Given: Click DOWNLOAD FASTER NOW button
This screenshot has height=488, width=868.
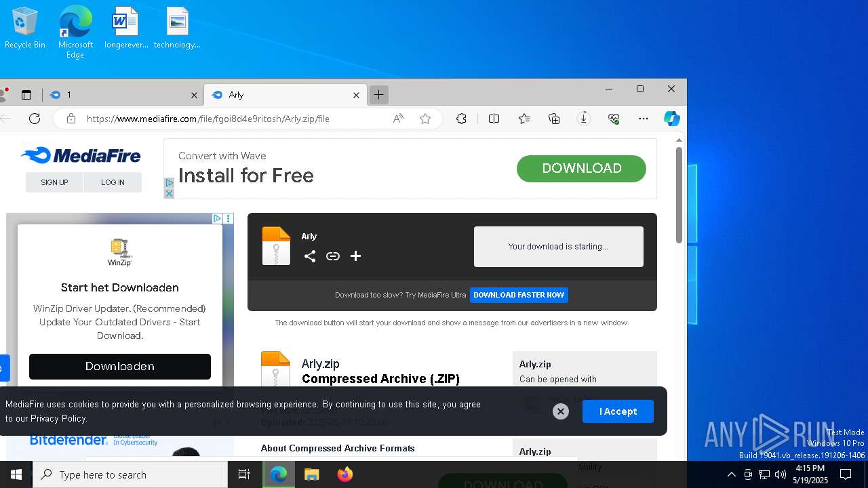Looking at the screenshot, I should (x=519, y=295).
